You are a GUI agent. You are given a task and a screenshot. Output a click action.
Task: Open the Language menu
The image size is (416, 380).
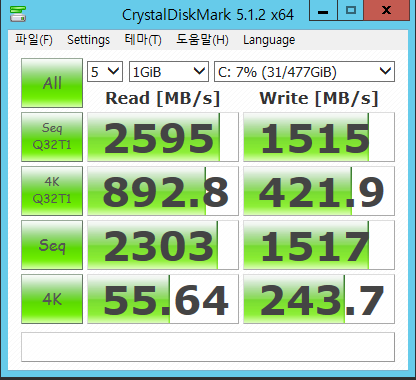269,40
